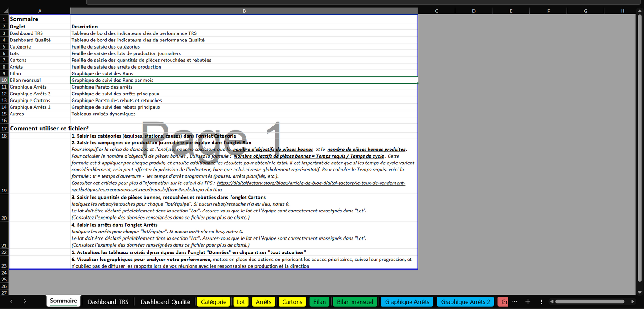
Task: Add a new sheet with plus icon
Action: click(x=528, y=301)
